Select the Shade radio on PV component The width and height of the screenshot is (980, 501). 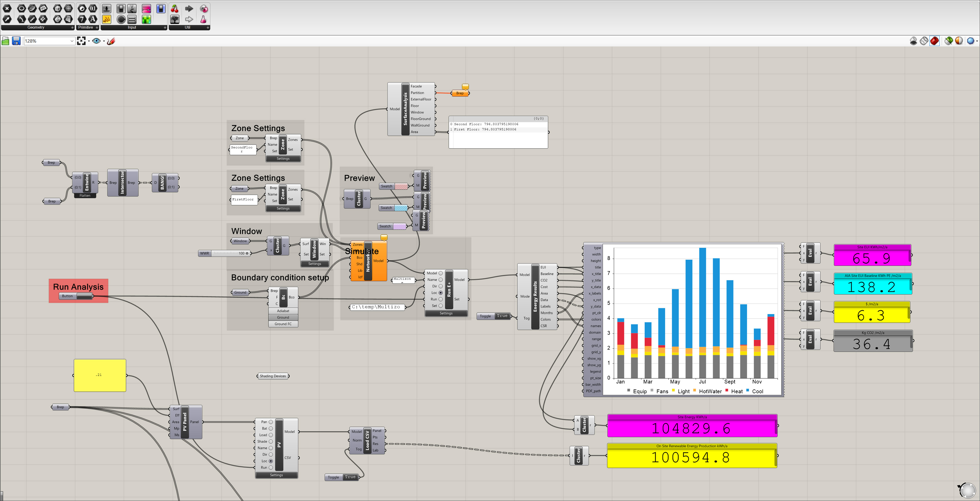(x=271, y=442)
